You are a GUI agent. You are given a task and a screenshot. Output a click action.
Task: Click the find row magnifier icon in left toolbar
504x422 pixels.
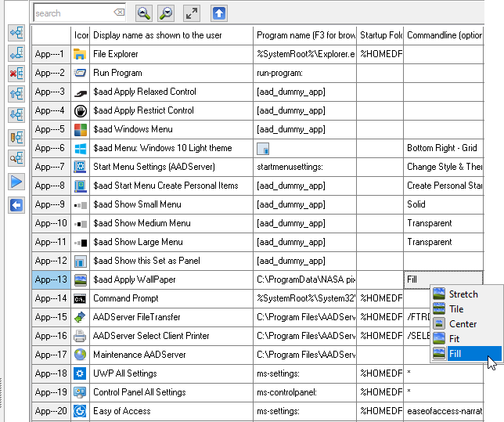16,159
